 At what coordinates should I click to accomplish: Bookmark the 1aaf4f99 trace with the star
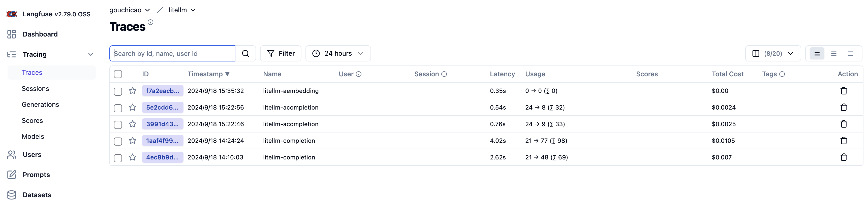point(132,141)
